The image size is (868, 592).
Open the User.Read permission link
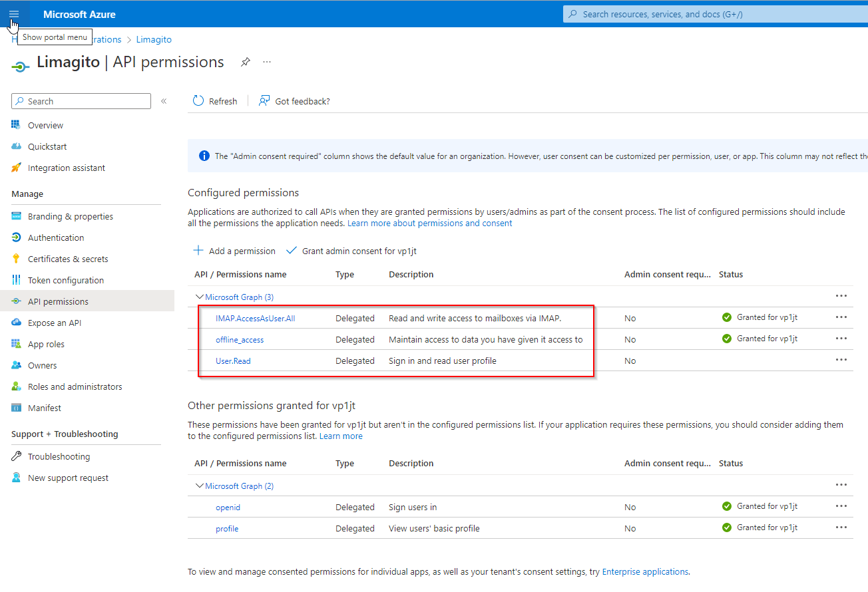(233, 361)
